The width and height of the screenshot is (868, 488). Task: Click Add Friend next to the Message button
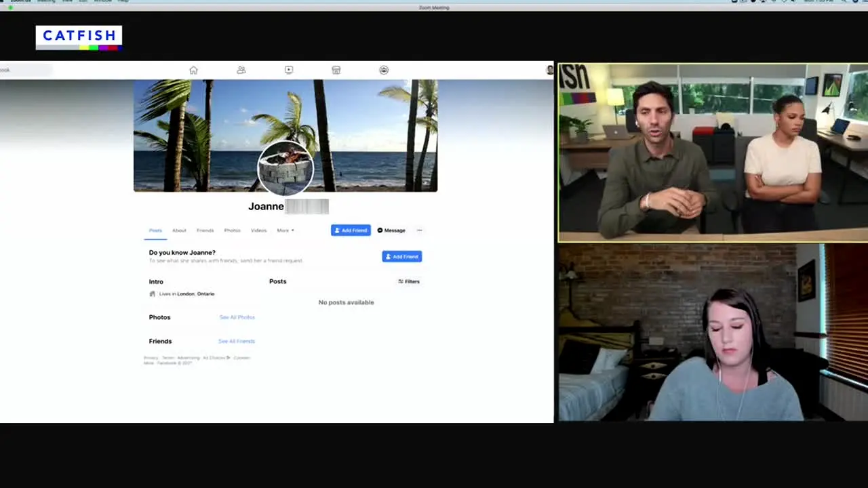pos(351,230)
